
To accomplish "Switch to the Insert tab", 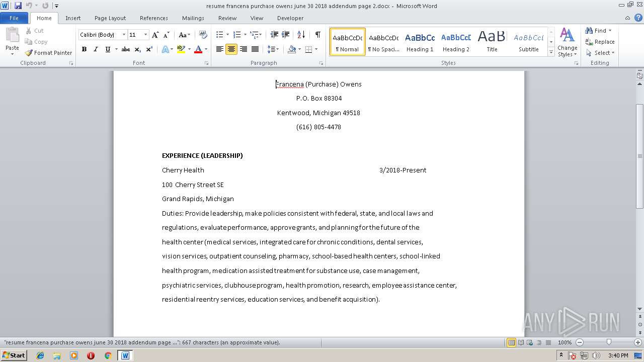I will pos(73,18).
